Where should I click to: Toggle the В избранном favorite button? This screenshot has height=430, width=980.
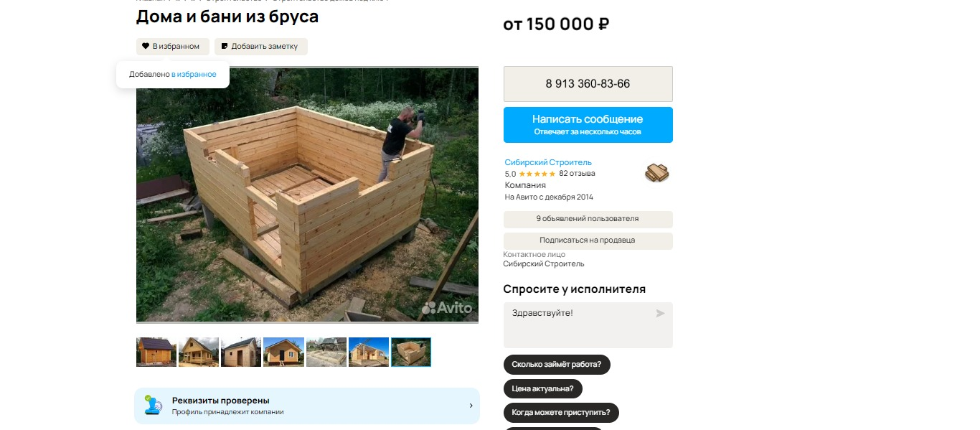[x=173, y=46]
